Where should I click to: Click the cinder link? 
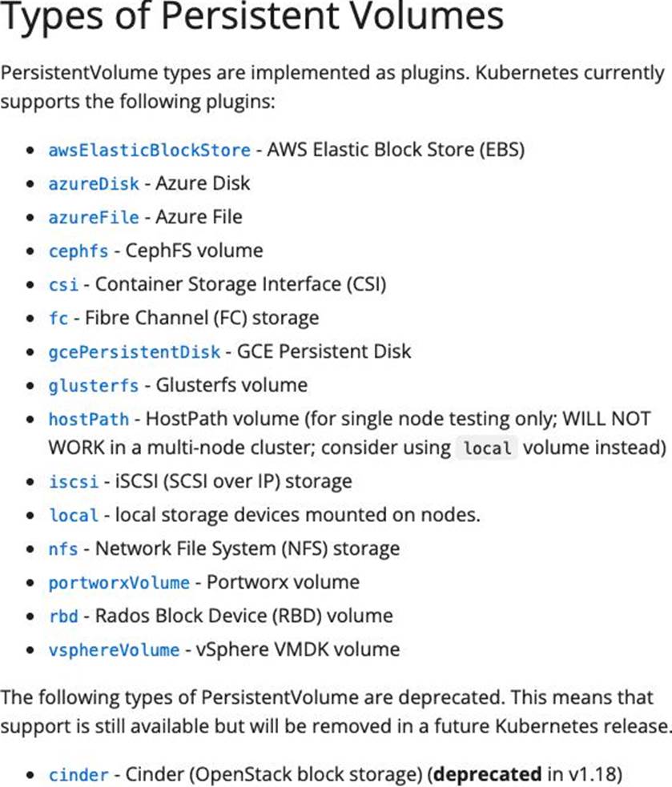point(78,775)
